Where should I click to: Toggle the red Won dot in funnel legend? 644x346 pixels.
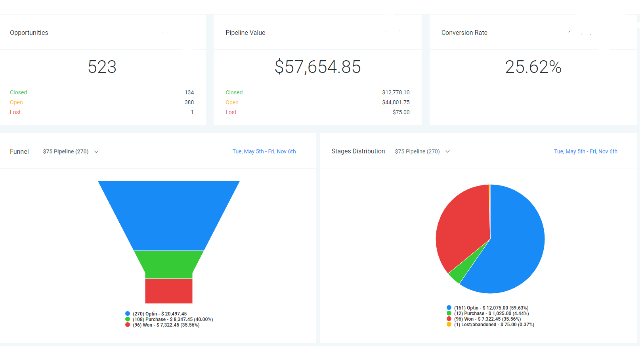128,325
